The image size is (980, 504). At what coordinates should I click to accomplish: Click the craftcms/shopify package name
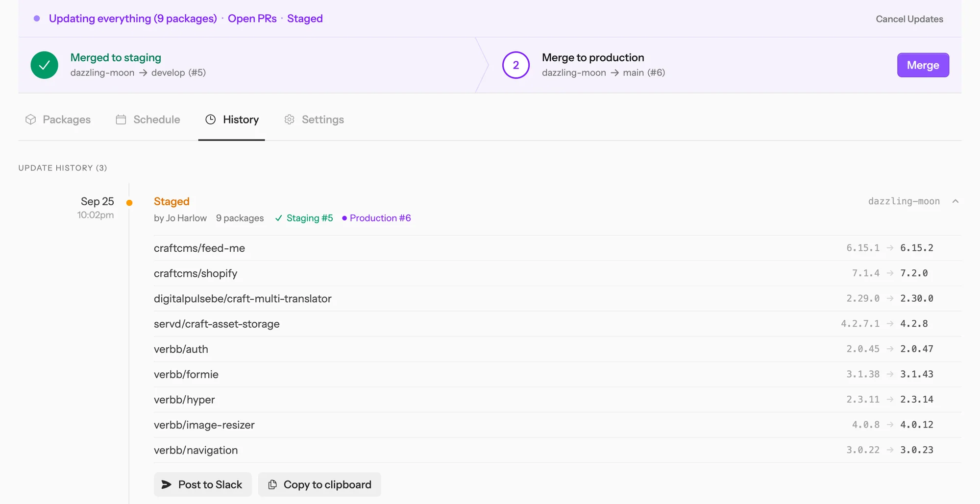tap(196, 273)
